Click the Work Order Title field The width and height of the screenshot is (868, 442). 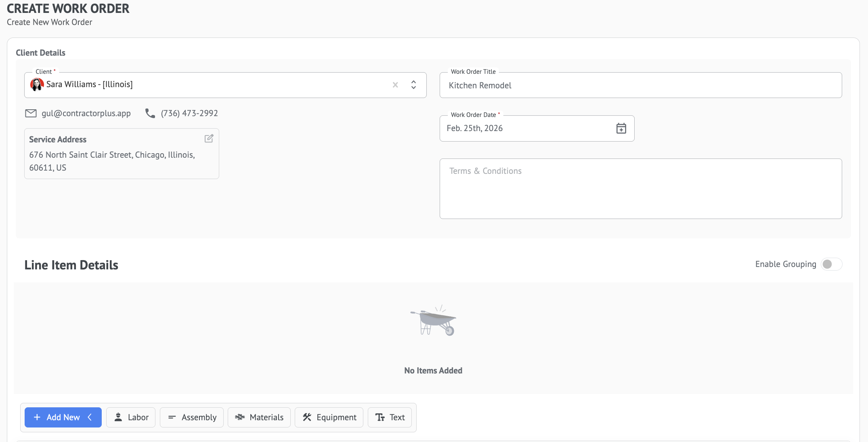pyautogui.click(x=640, y=85)
